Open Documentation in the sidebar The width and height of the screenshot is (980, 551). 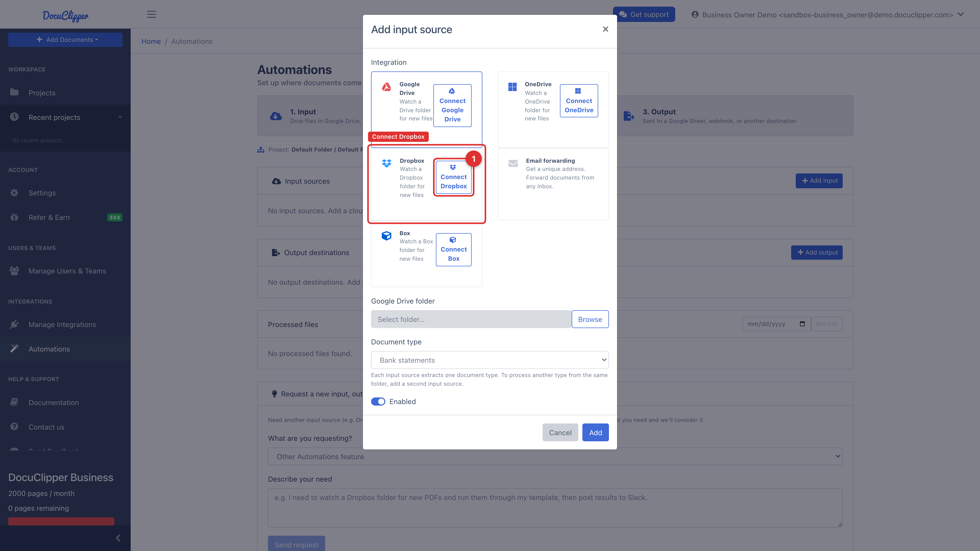coord(65,402)
